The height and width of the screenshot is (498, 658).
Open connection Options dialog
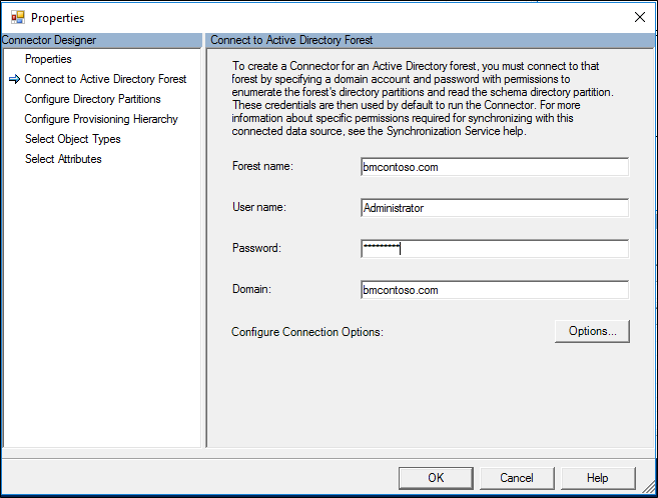592,331
